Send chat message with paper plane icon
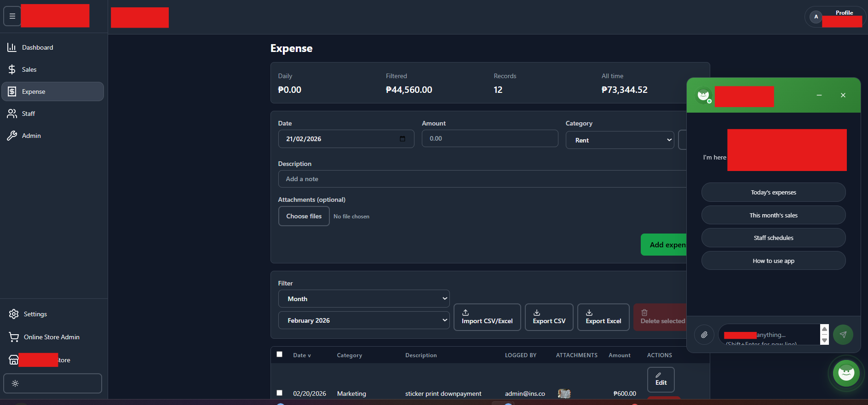This screenshot has width=868, height=405. coord(843,335)
